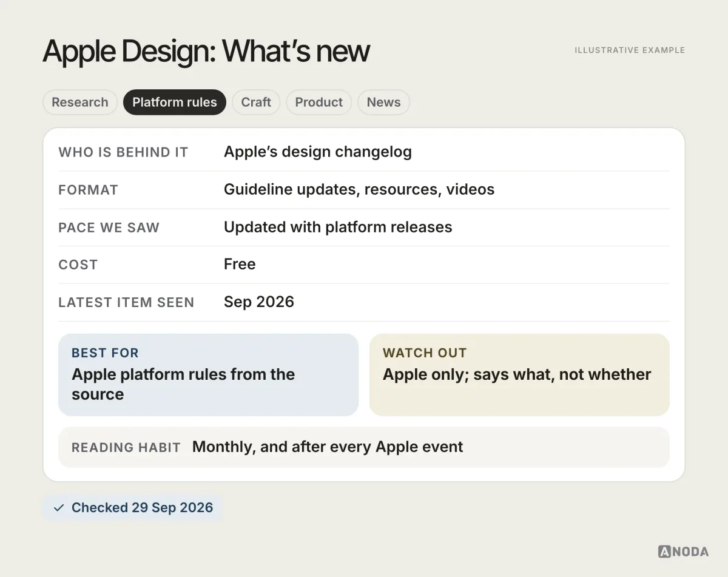Click the Format label
The width and height of the screenshot is (728, 577).
(88, 190)
